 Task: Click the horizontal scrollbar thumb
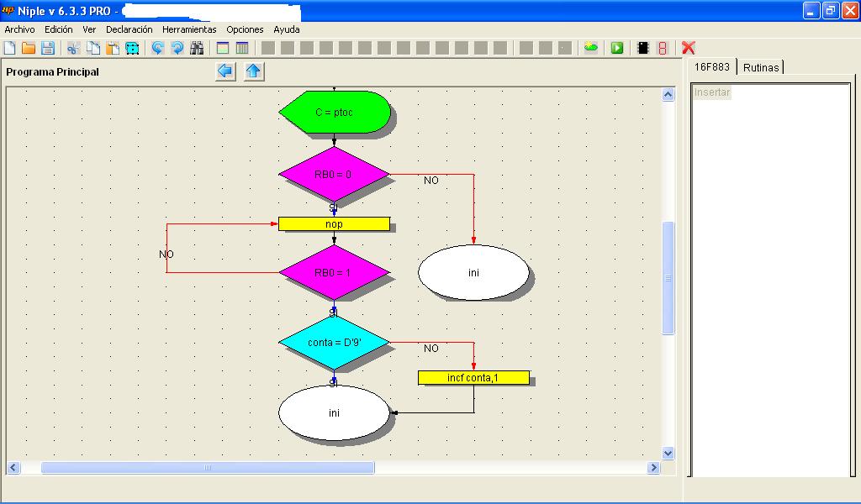coord(208,467)
